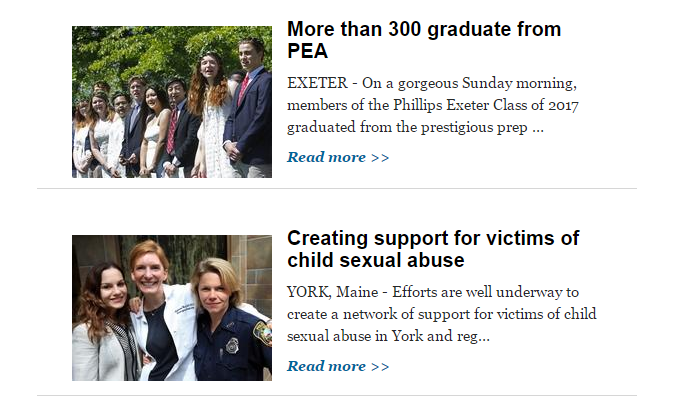The width and height of the screenshot is (683, 405).
Task: Open the graduation group photo thumbnail
Action: pos(171,102)
